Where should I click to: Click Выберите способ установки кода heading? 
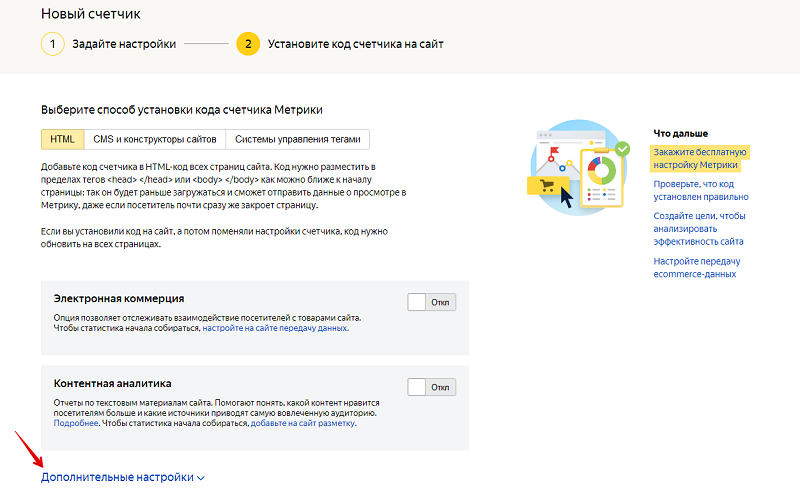[x=182, y=110]
